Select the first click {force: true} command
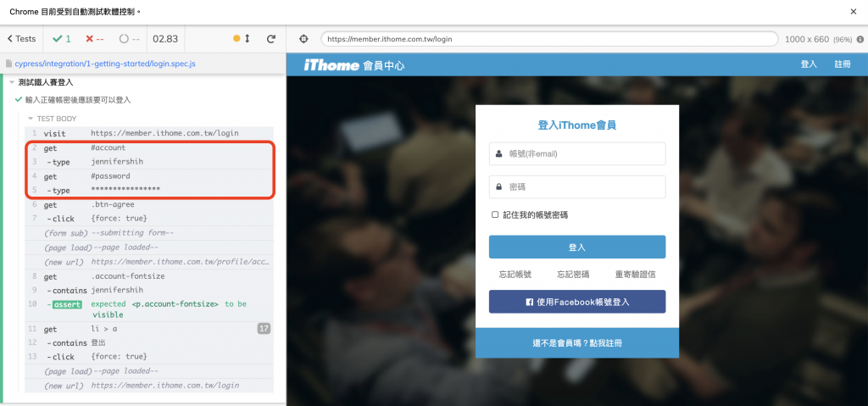 coord(149,218)
